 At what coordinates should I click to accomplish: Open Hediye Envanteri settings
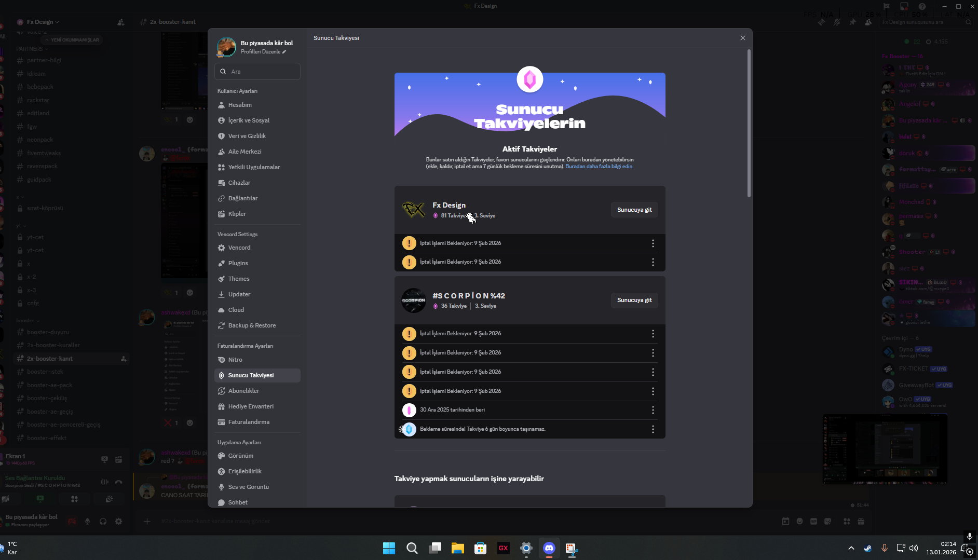click(x=257, y=406)
